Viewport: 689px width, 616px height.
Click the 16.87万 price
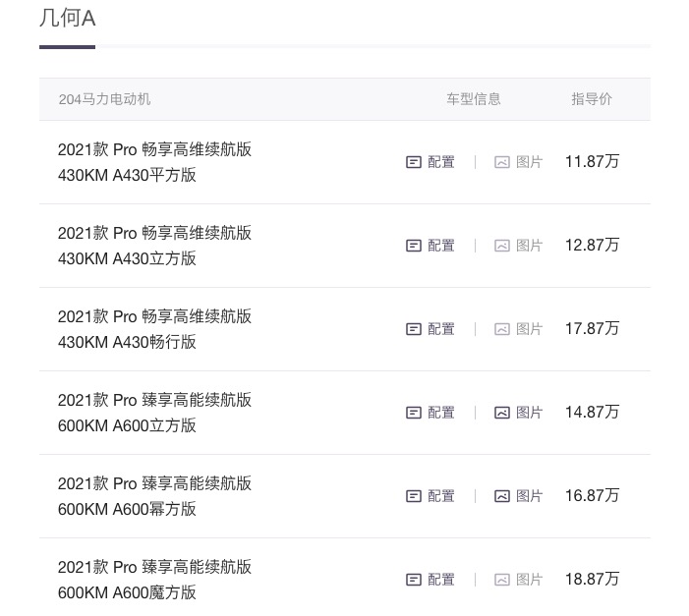point(592,495)
